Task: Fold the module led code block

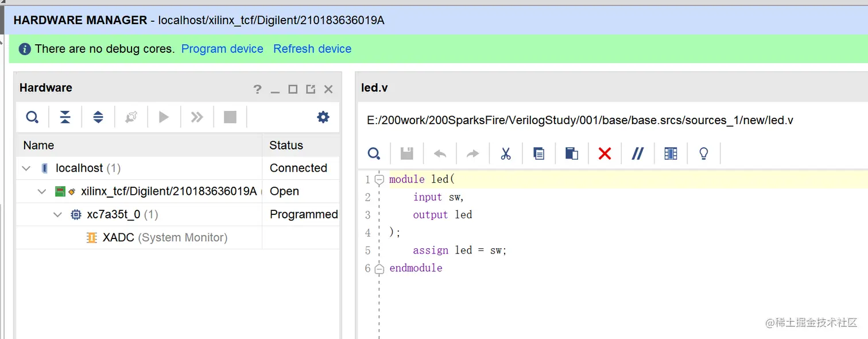Action: tap(379, 180)
